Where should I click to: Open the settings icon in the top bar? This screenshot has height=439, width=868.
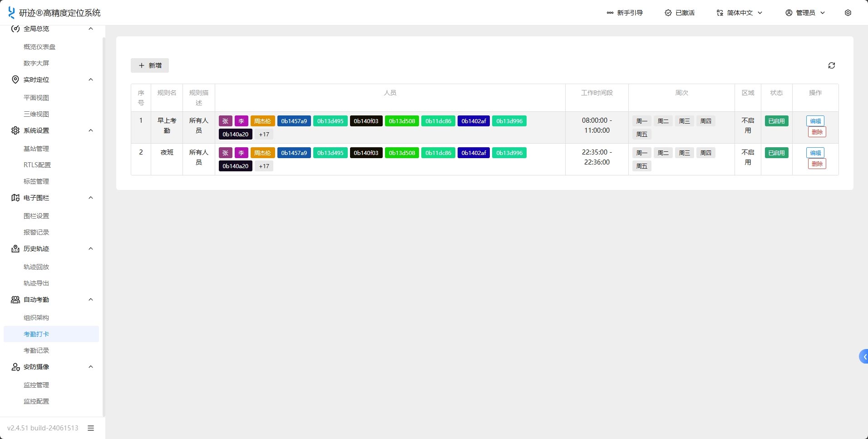tap(848, 13)
